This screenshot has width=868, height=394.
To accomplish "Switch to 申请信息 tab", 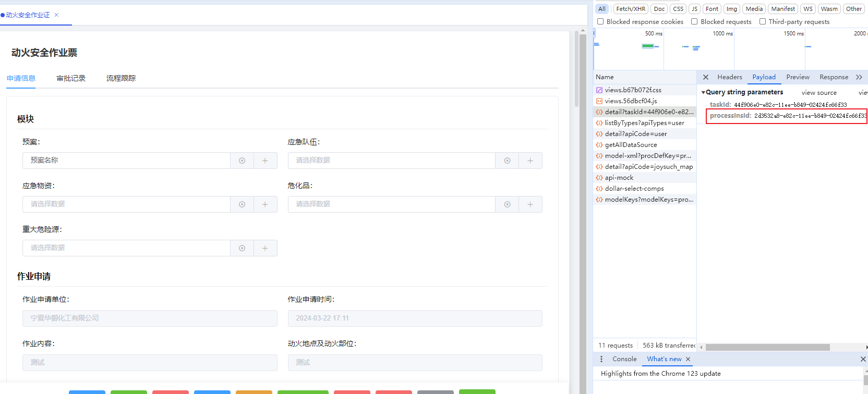I will pos(21,78).
